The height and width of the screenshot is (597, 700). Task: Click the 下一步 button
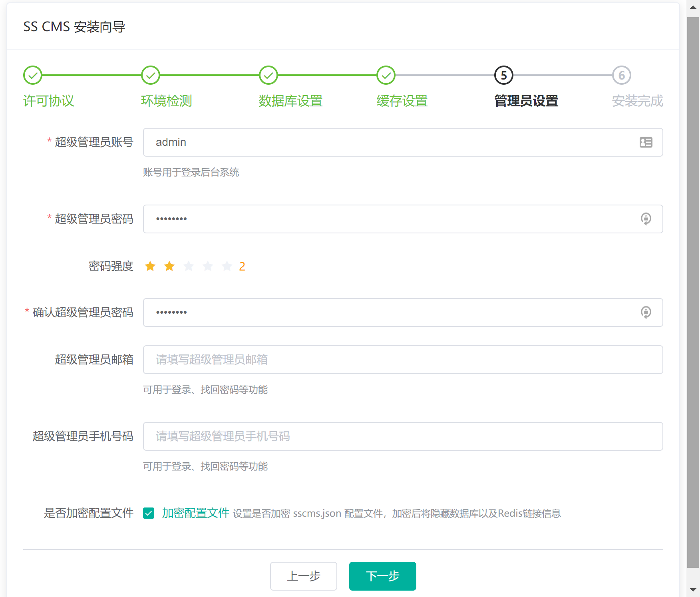click(382, 576)
